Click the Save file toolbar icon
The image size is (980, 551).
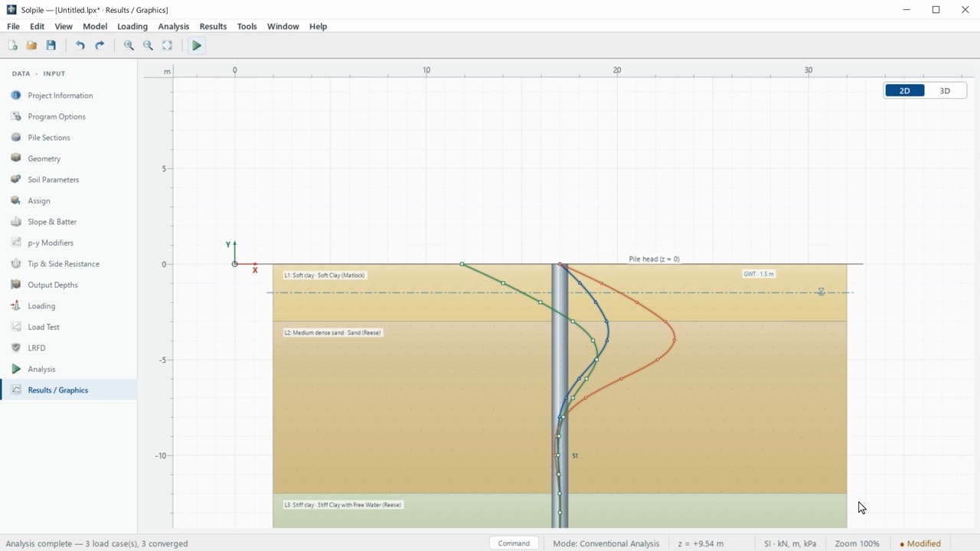coord(51,46)
